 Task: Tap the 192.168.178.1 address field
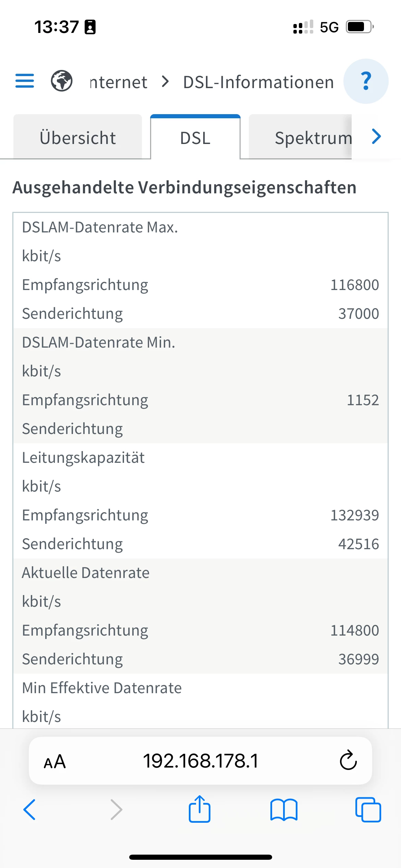tap(200, 761)
